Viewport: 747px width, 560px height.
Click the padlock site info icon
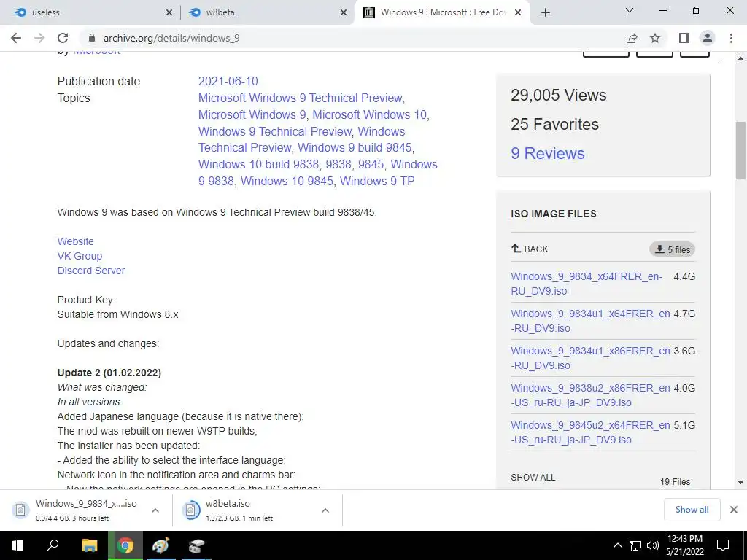pos(92,38)
